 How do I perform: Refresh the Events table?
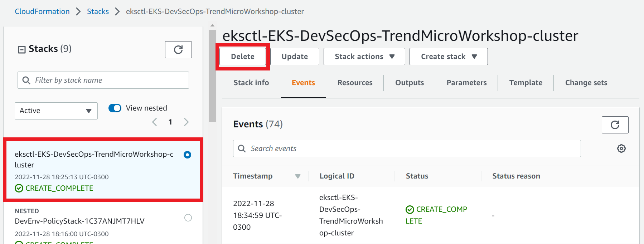click(x=615, y=125)
